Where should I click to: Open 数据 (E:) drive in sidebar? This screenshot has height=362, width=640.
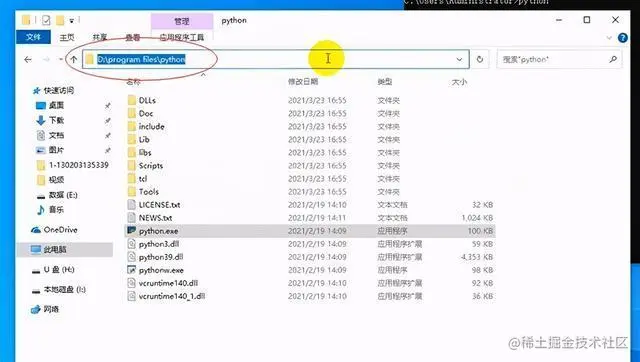pos(63,195)
